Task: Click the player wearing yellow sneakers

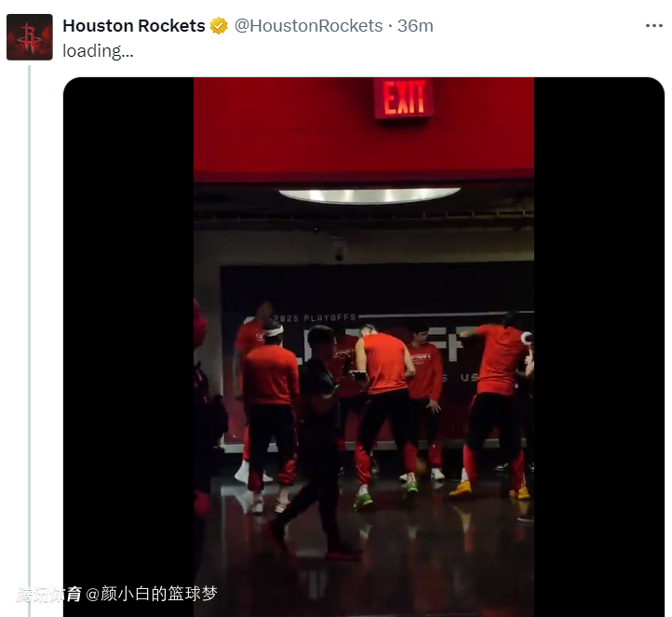Action: point(493,405)
